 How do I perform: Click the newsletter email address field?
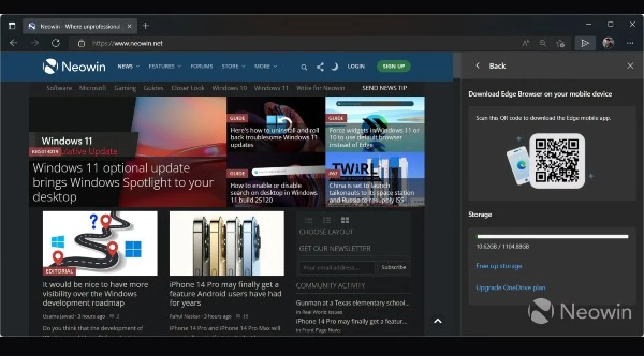(337, 267)
